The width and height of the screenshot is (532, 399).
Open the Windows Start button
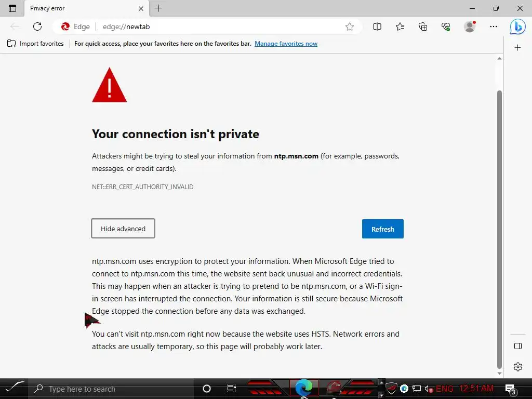pos(14,389)
